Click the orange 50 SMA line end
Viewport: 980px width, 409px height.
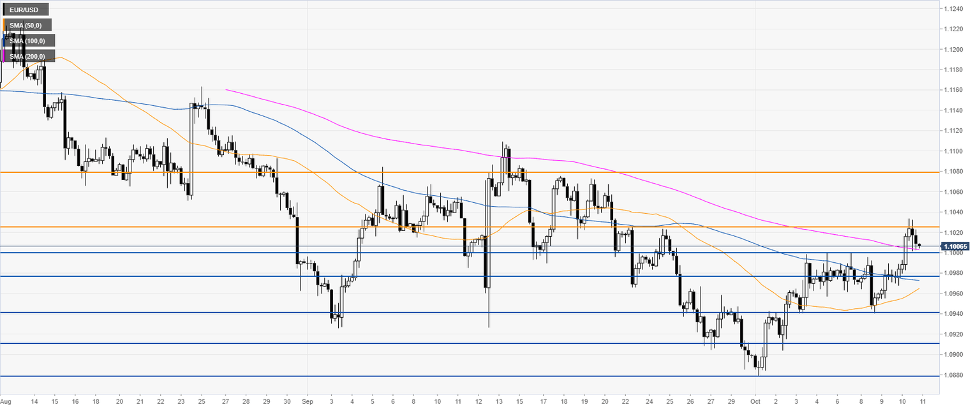pyautogui.click(x=919, y=288)
